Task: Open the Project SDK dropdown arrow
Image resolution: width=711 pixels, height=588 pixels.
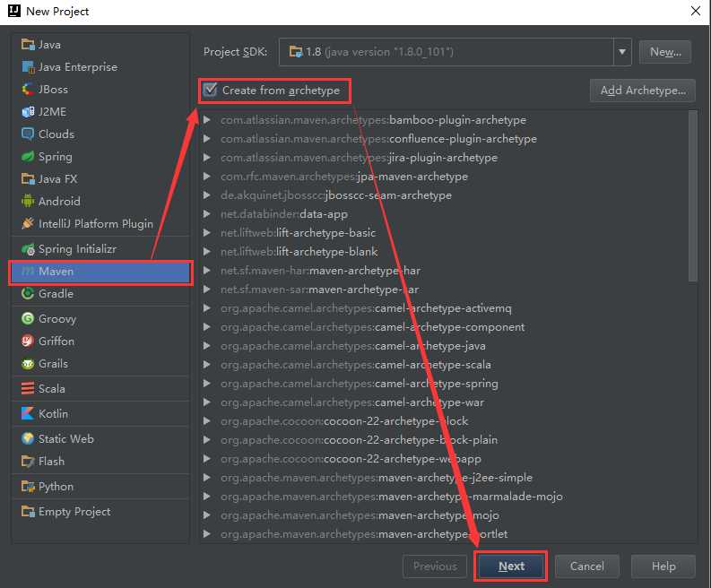Action: tap(622, 52)
